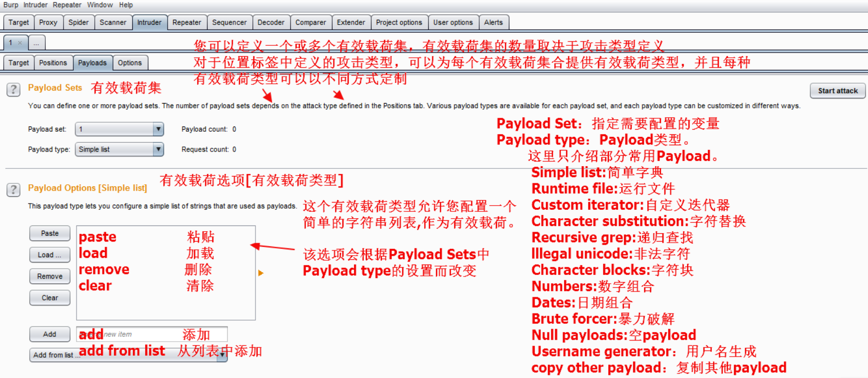Click the Paste button
The height and width of the screenshot is (378, 868).
pos(50,233)
